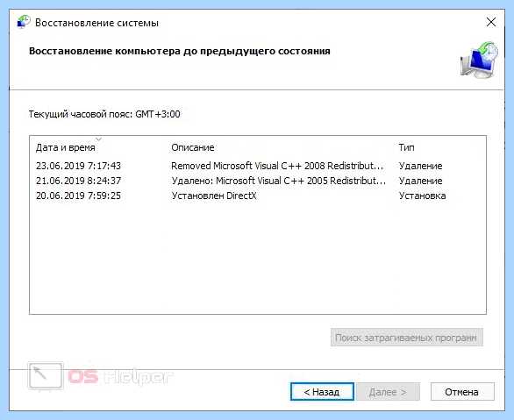The image size is (514, 420).
Task: Sort by 'Тип' column header
Action: tap(406, 148)
